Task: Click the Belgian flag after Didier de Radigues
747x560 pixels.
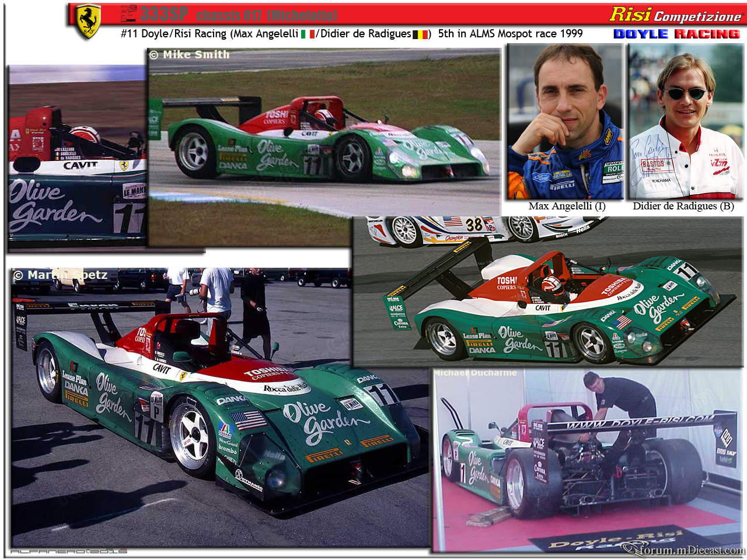Action: 420,34
